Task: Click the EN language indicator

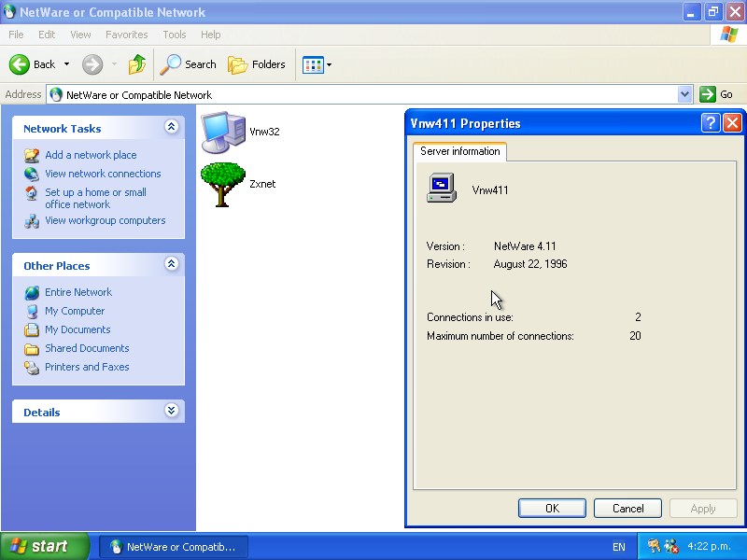Action: [618, 547]
